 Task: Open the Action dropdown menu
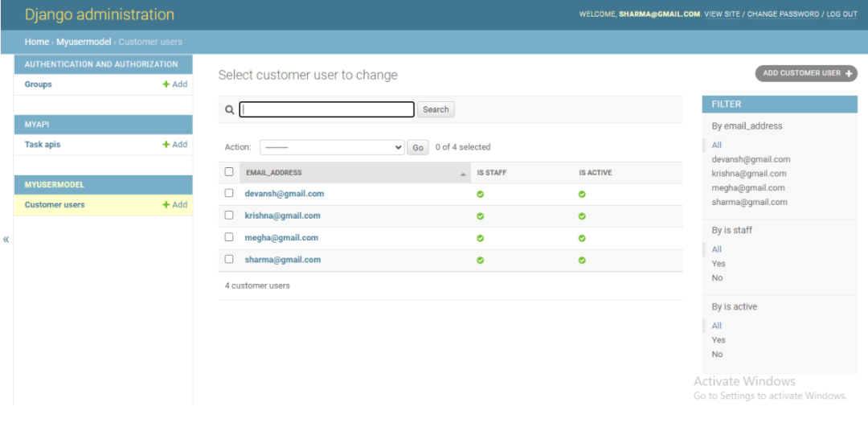click(x=332, y=147)
